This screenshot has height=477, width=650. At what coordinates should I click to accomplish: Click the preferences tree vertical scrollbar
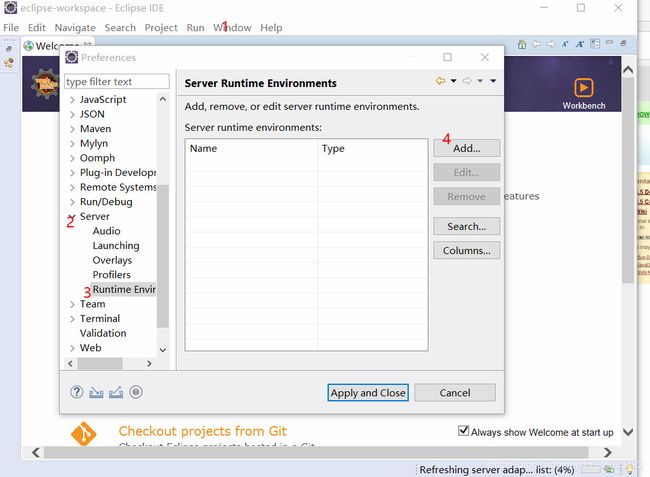pyautogui.click(x=163, y=257)
